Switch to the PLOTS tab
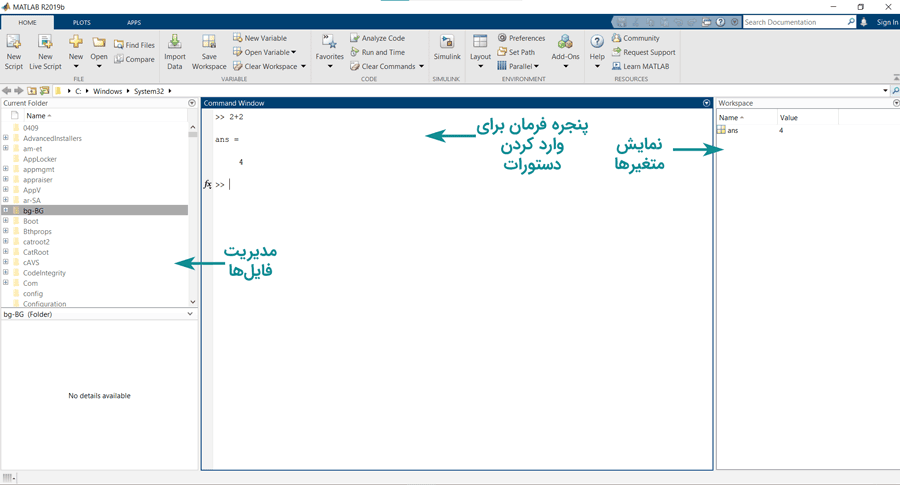Screen dimensions: 900x485 point(81,22)
